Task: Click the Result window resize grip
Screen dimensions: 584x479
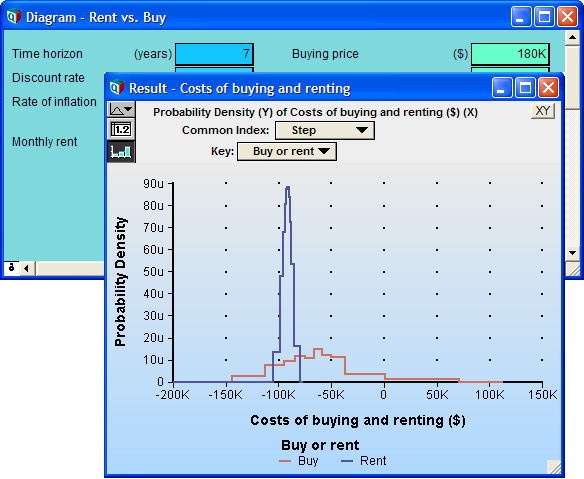Action: (x=554, y=467)
